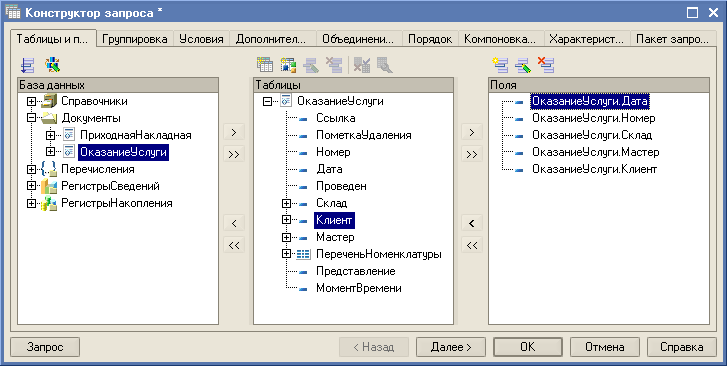
Task: Click the Далее > button
Action: click(451, 347)
